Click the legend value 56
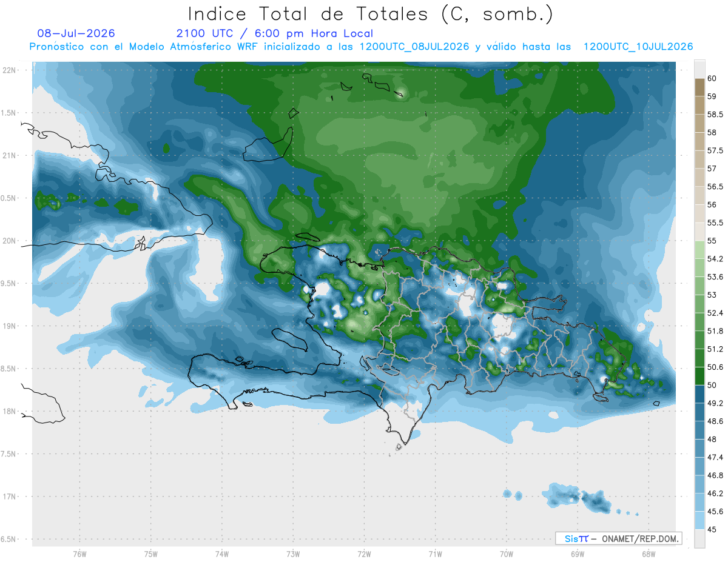 [x=712, y=205]
